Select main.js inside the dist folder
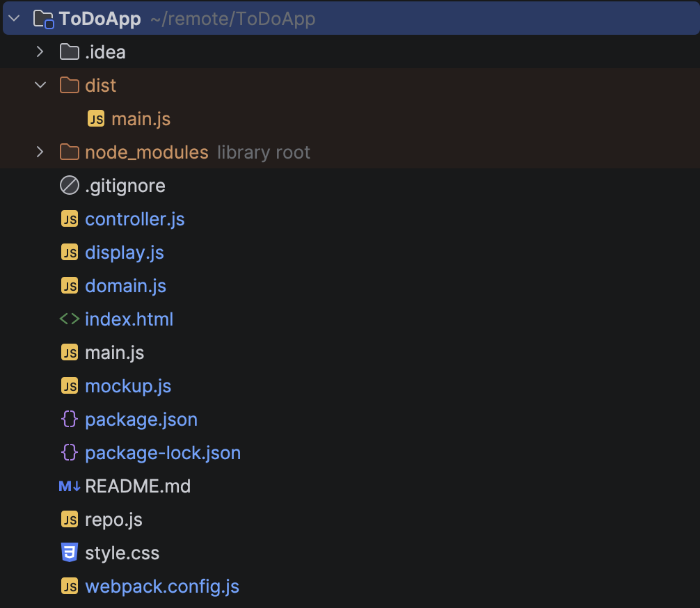The width and height of the screenshot is (700, 608). point(141,119)
